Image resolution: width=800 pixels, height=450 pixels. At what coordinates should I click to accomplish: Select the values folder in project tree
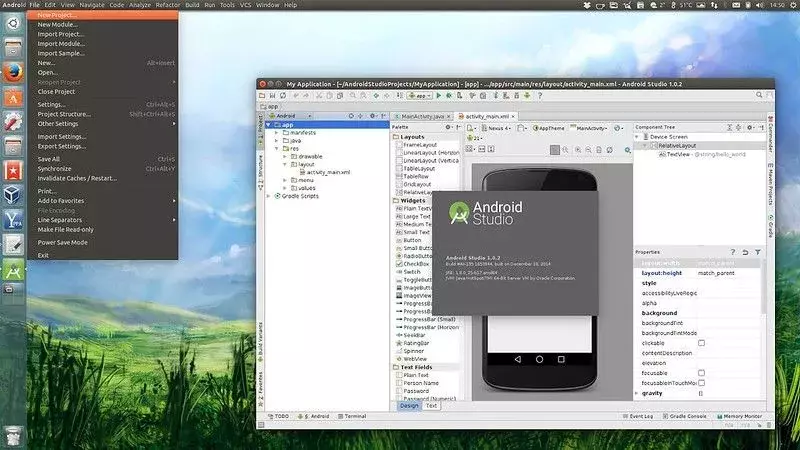[307, 188]
